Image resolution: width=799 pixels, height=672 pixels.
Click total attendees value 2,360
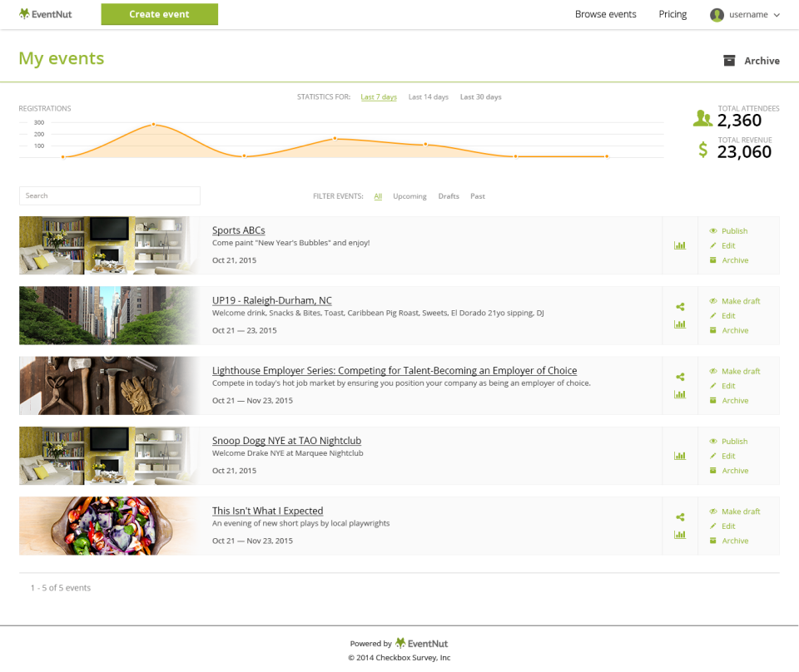(739, 121)
